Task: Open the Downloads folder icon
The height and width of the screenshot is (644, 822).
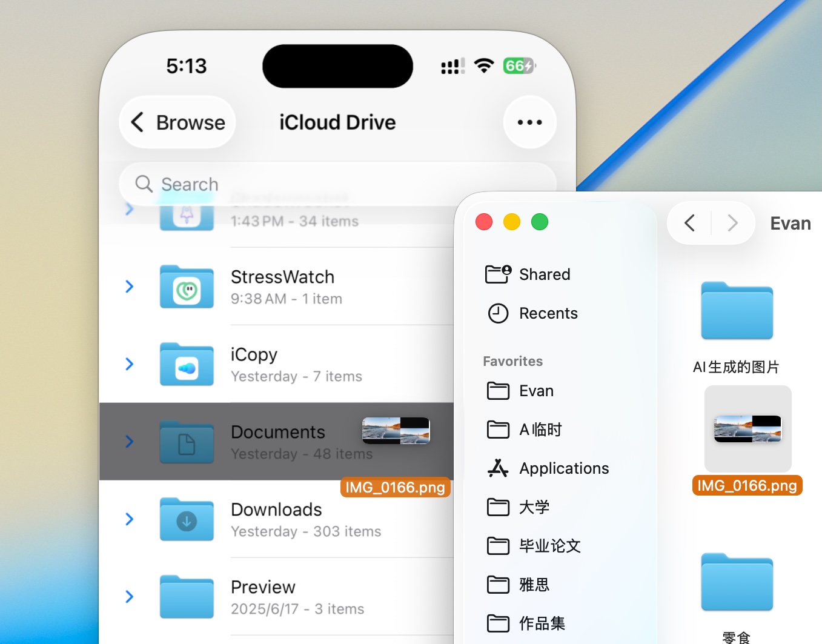Action: [x=187, y=520]
